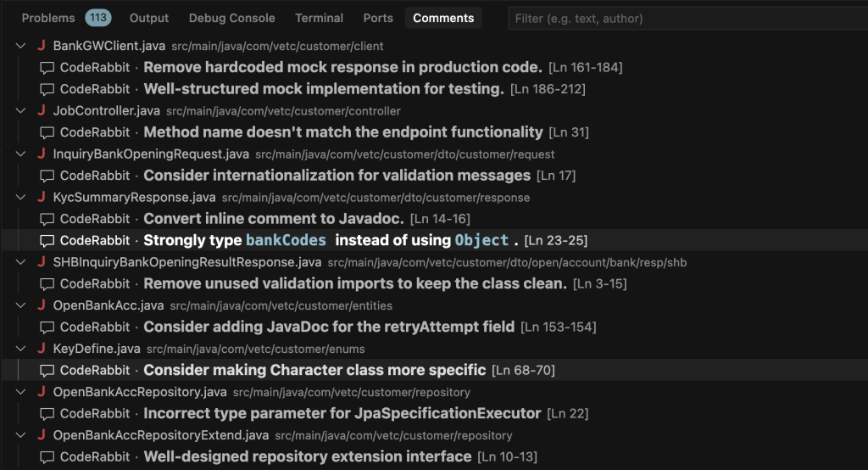Collapse the InquiryBankOpeningRequest.java chevron

pyautogui.click(x=20, y=154)
